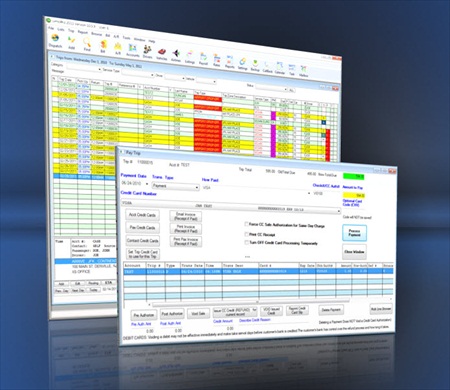Click the green total due field

click(x=354, y=177)
